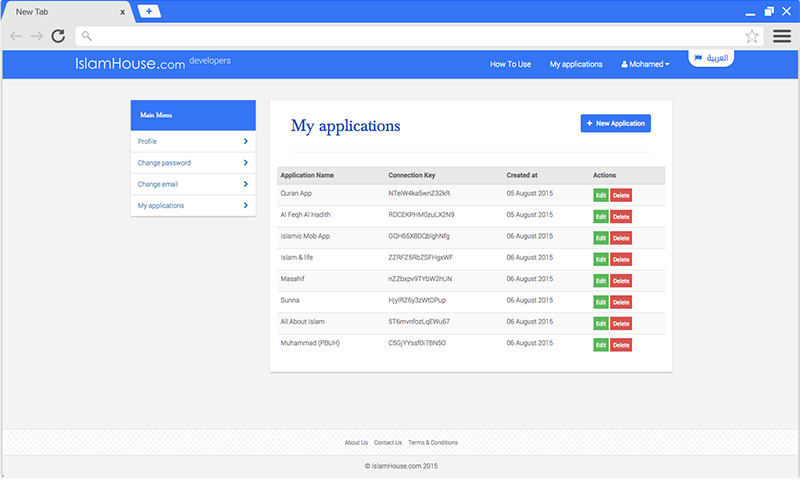Click the chevron next to Profile
Screen dimensions: 800x480
[245, 141]
